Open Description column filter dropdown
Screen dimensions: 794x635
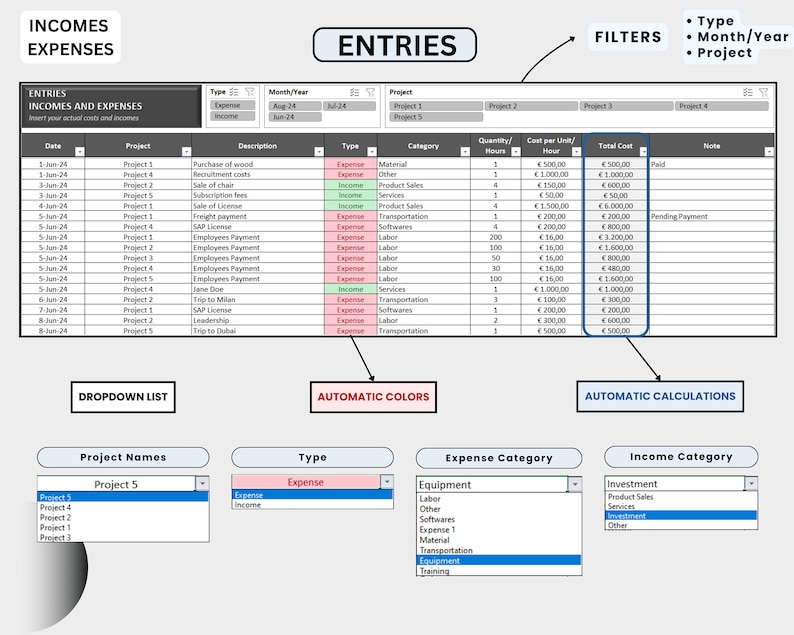tap(319, 151)
